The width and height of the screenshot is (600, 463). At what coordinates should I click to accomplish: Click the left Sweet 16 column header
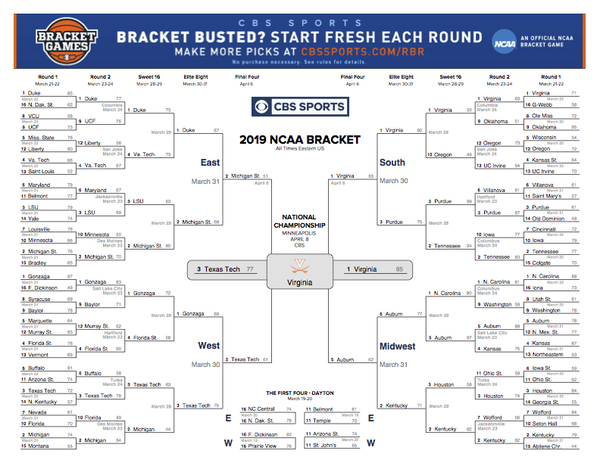(149, 77)
